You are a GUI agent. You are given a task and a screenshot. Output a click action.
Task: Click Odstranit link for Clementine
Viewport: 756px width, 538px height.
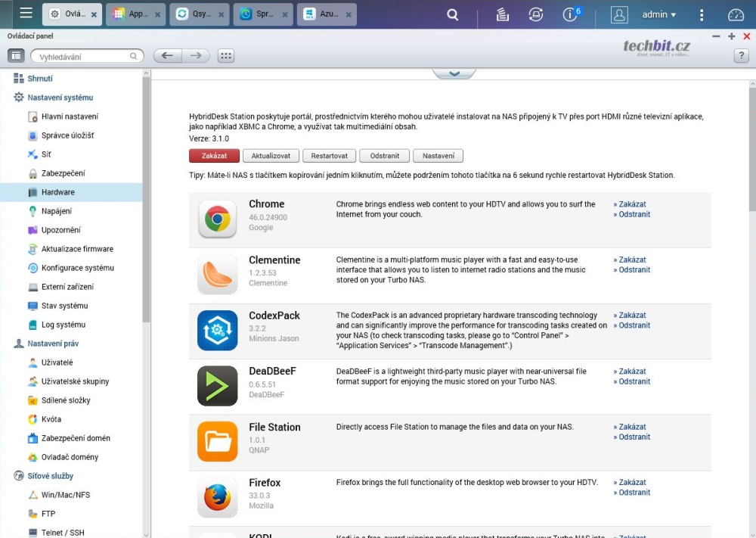pyautogui.click(x=634, y=270)
